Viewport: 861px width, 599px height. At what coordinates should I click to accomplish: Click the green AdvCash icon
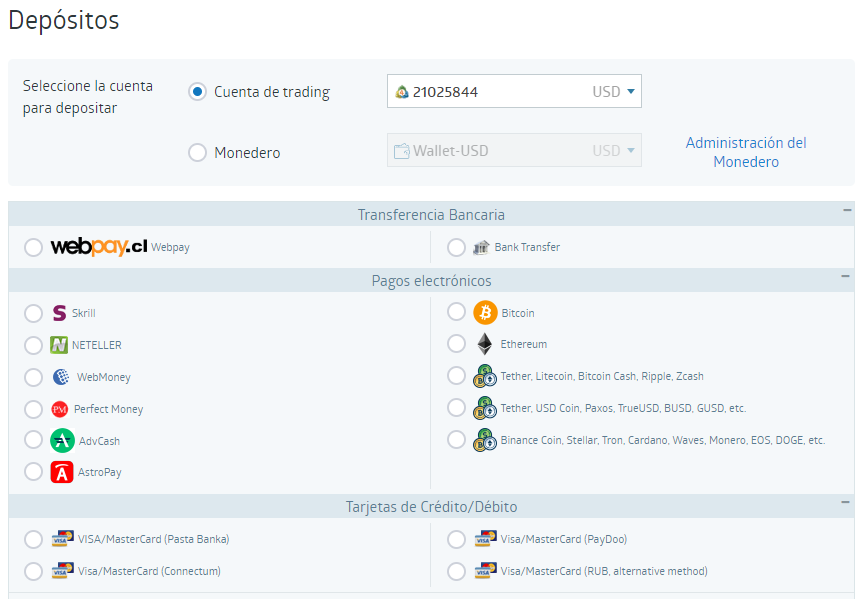62,441
